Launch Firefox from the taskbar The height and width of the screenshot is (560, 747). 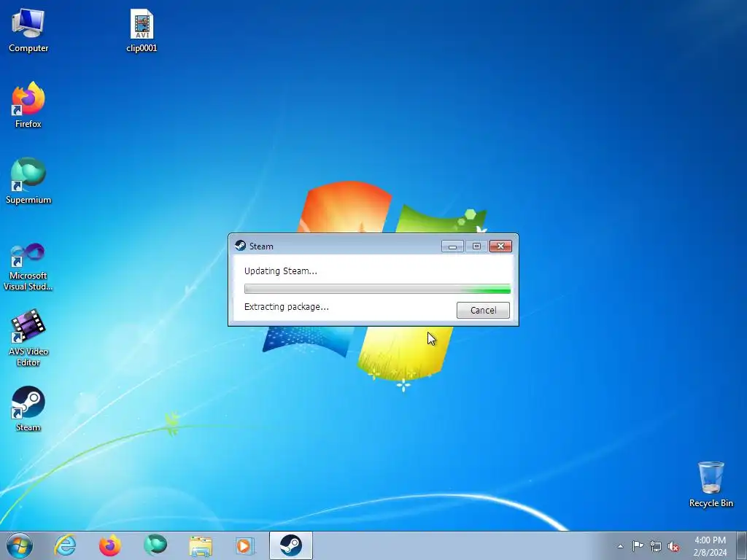click(109, 545)
